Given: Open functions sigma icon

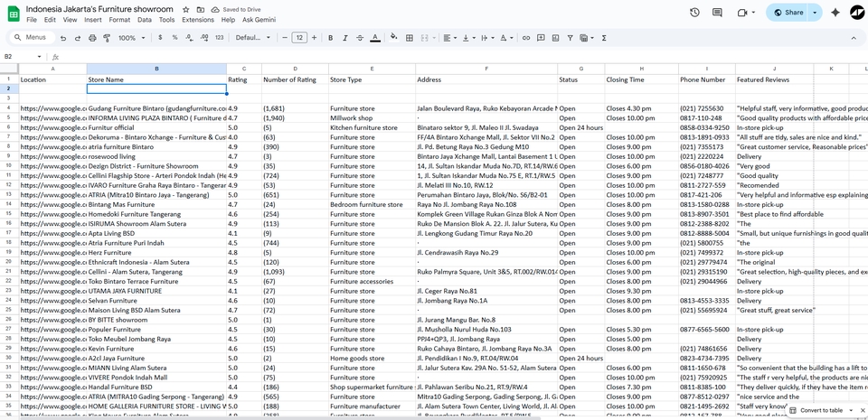Looking at the screenshot, I should (x=604, y=38).
